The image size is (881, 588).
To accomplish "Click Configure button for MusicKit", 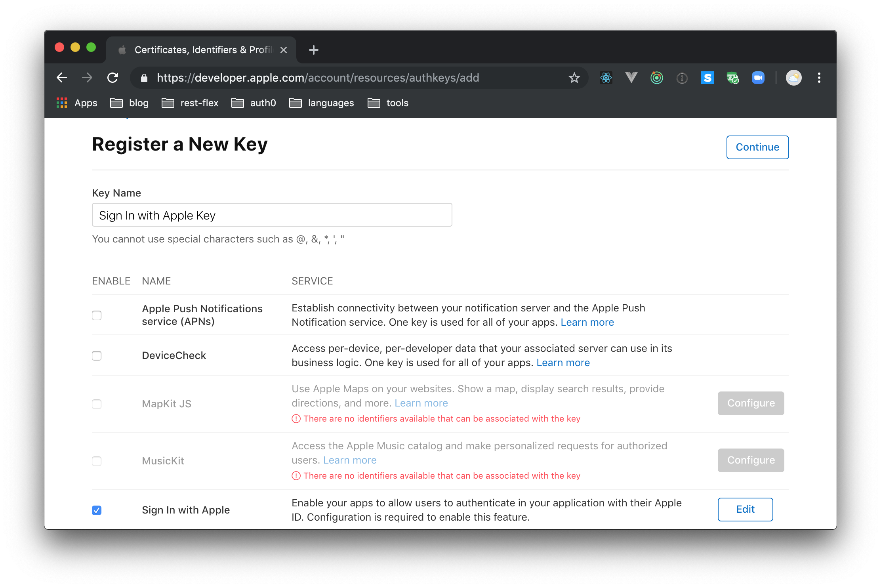I will coord(751,460).
